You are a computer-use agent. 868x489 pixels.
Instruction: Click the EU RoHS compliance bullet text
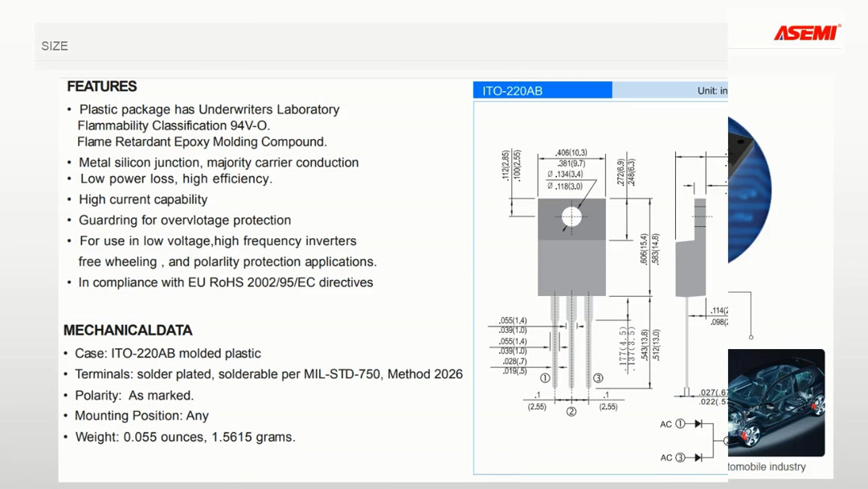[x=225, y=282]
